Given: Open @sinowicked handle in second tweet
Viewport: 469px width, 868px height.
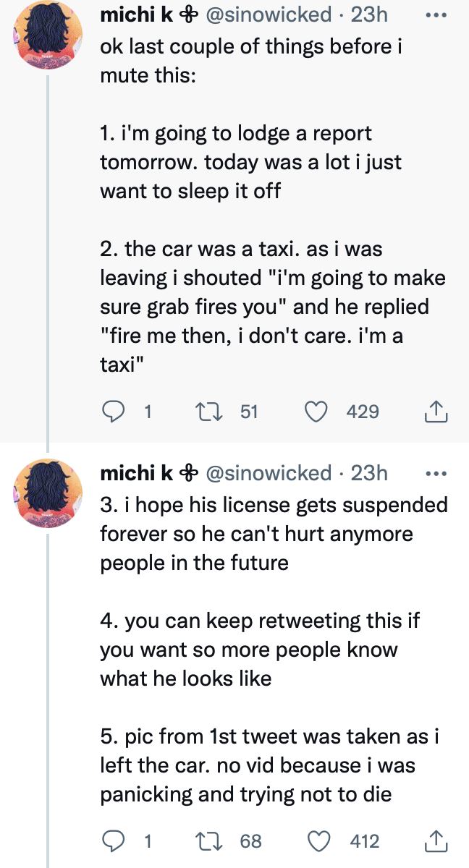Looking at the screenshot, I should pos(269,474).
